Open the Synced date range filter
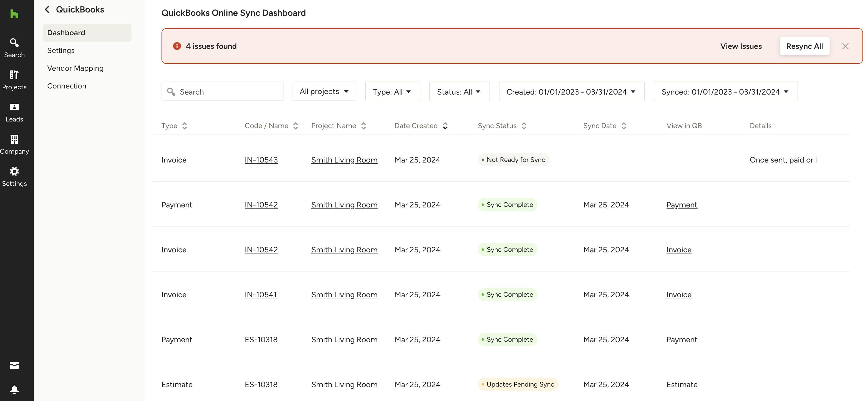The height and width of the screenshot is (401, 868). pyautogui.click(x=725, y=91)
